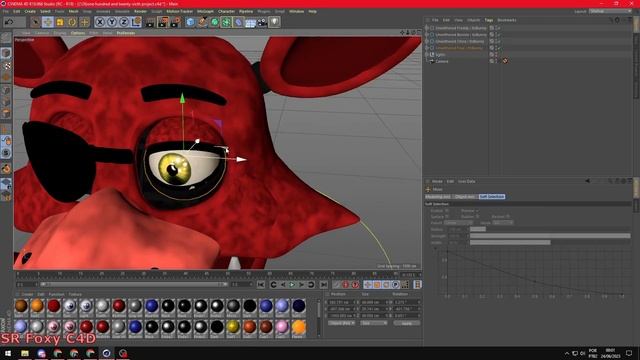This screenshot has width=640, height=360.
Task: Add a Cube primitive from toolbar
Action: 190,22
